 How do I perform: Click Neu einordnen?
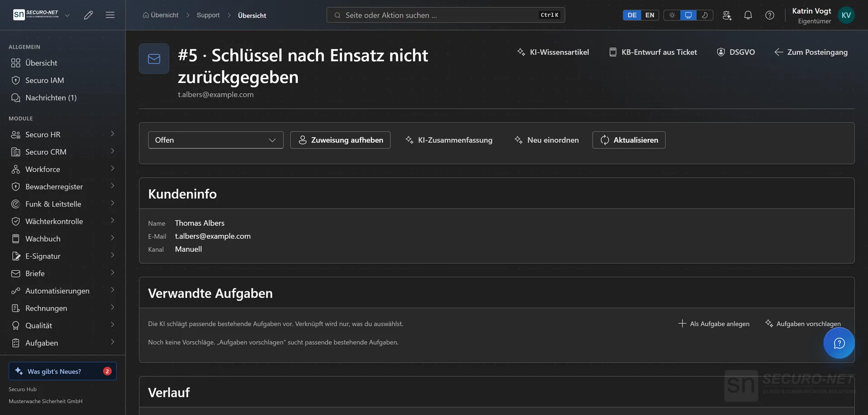pyautogui.click(x=547, y=140)
